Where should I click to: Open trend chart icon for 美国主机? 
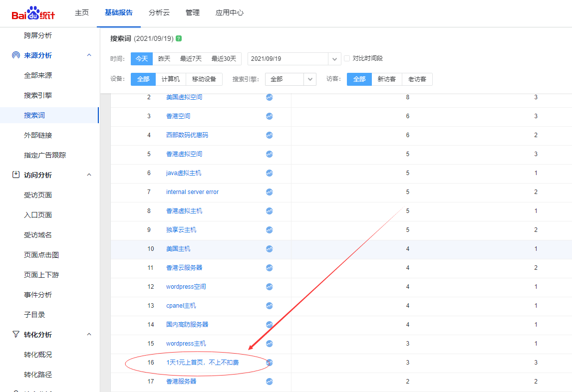[269, 249]
